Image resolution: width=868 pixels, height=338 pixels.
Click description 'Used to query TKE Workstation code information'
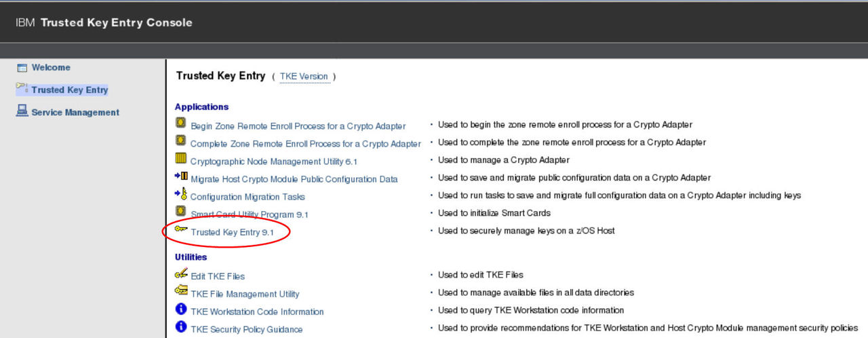(531, 310)
